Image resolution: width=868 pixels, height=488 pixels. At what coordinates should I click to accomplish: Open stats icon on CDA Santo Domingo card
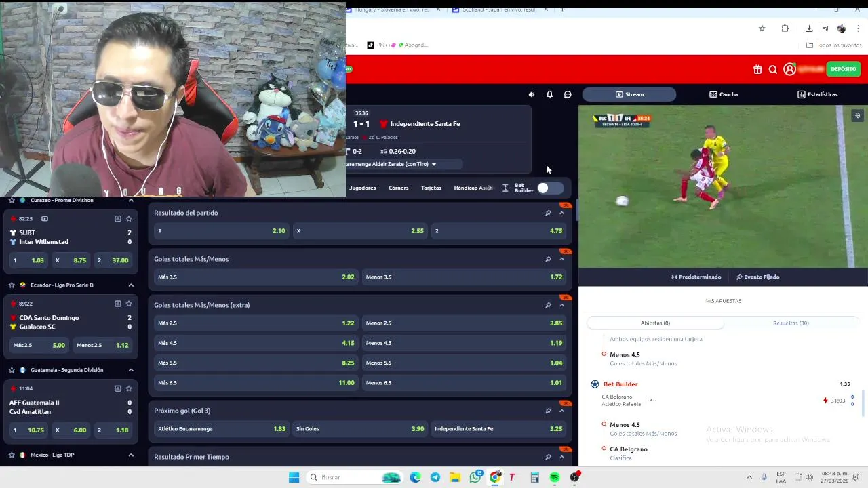pos(118,304)
